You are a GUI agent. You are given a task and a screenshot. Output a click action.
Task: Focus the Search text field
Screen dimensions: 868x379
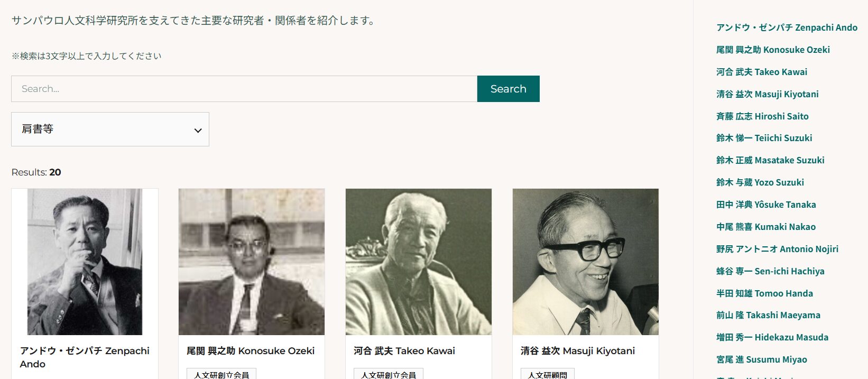point(244,89)
